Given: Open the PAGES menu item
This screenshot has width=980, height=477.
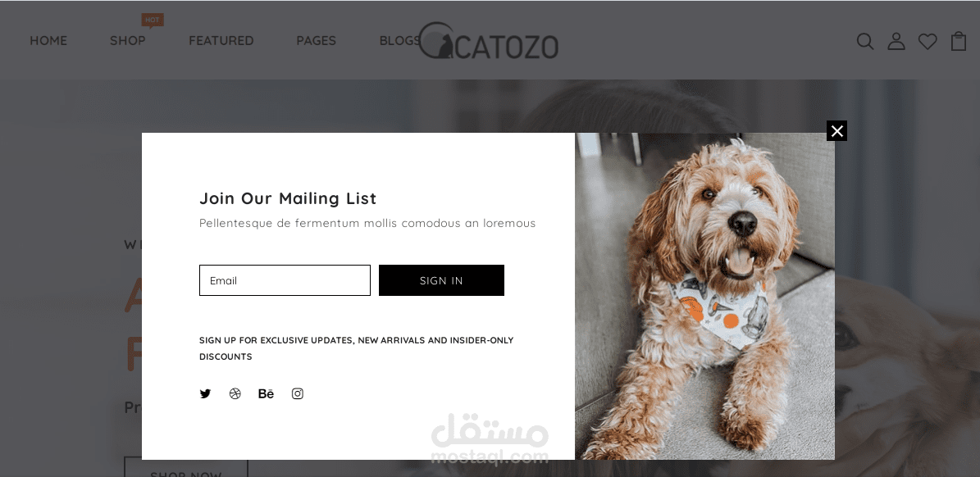Looking at the screenshot, I should click(x=317, y=41).
